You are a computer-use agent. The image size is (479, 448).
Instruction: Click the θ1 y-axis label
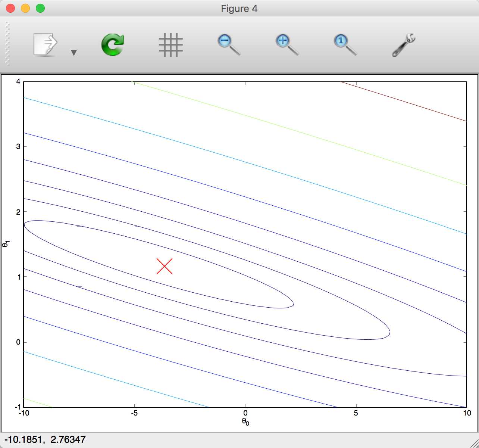click(x=6, y=244)
